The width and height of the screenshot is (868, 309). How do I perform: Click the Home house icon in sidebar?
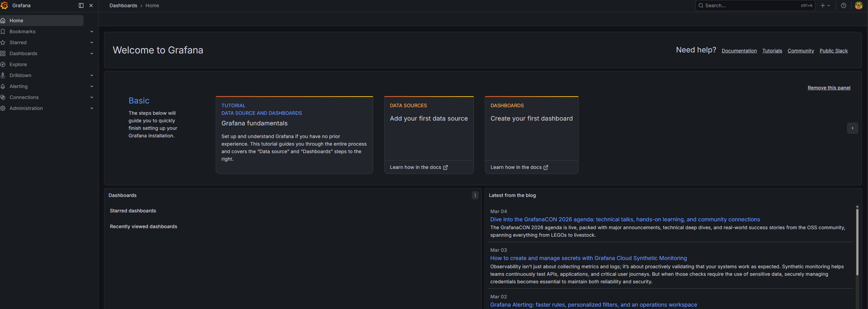point(3,21)
